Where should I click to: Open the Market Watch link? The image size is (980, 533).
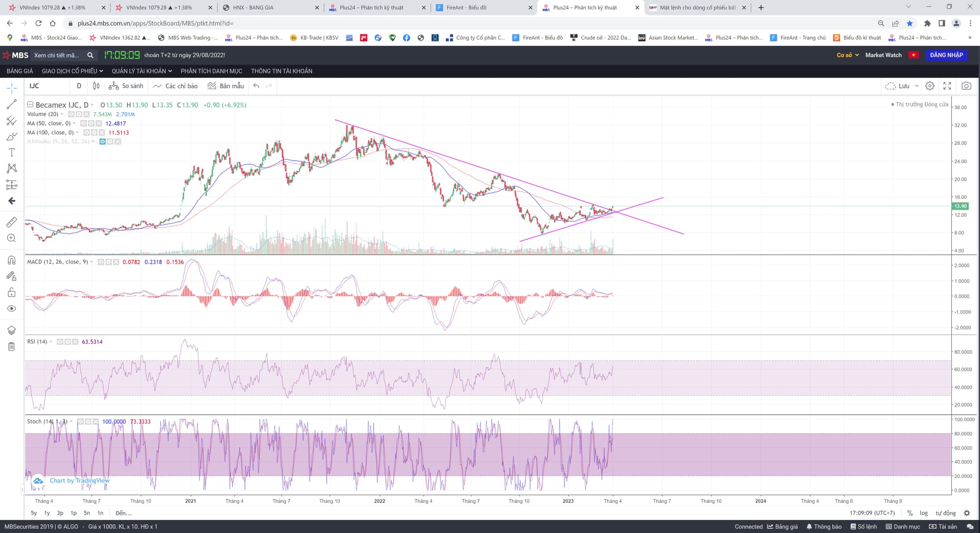[884, 55]
